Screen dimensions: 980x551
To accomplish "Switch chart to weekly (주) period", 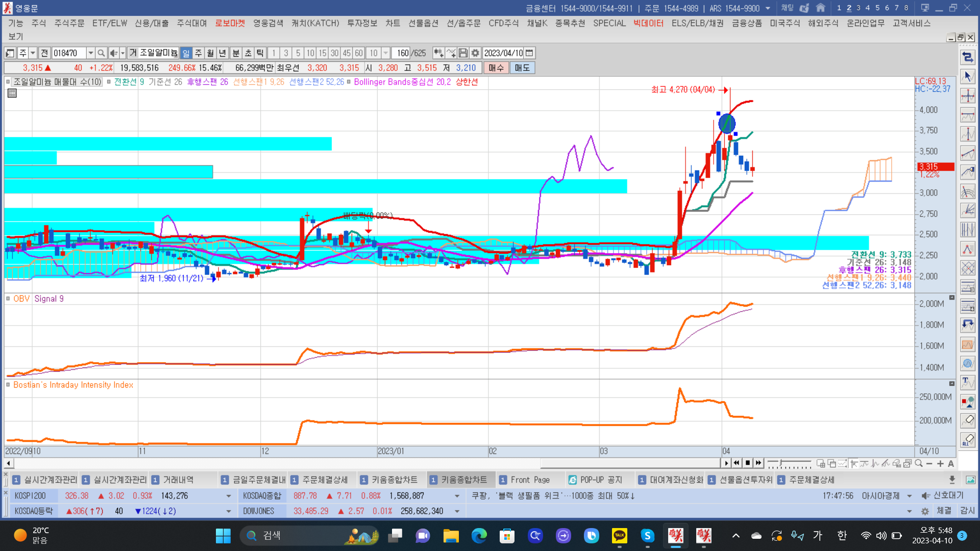I will 198,53.
